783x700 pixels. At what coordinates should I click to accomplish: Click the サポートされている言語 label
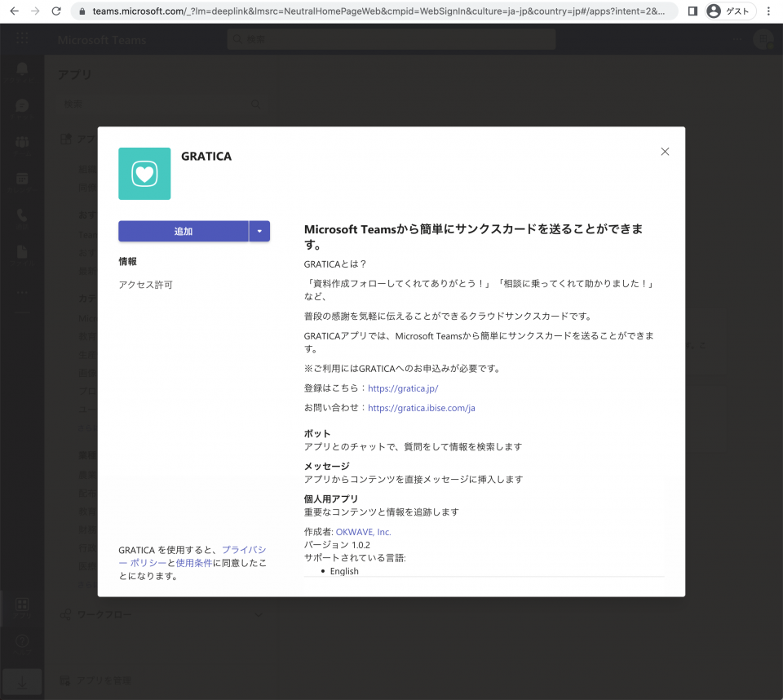click(355, 558)
